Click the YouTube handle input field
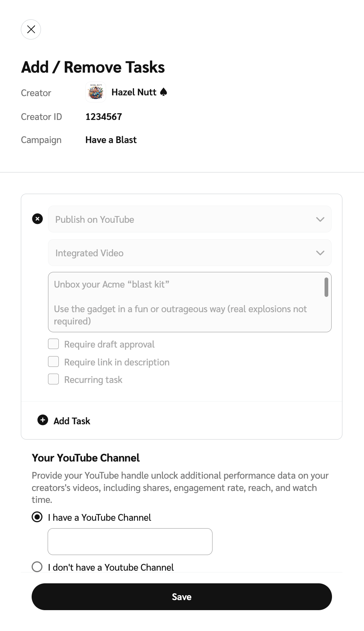This screenshot has width=364, height=631. tap(130, 541)
